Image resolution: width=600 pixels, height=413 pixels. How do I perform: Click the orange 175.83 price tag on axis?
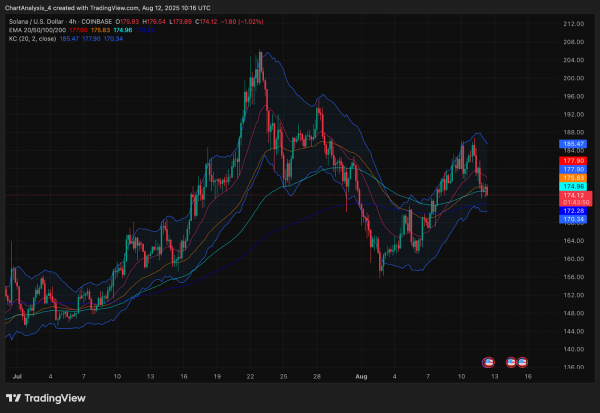coord(573,178)
